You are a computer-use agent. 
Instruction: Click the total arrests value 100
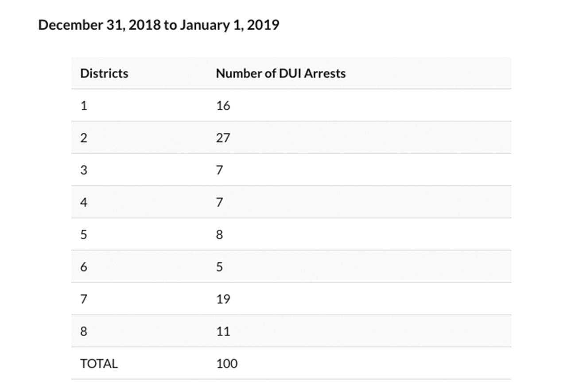coord(227,364)
